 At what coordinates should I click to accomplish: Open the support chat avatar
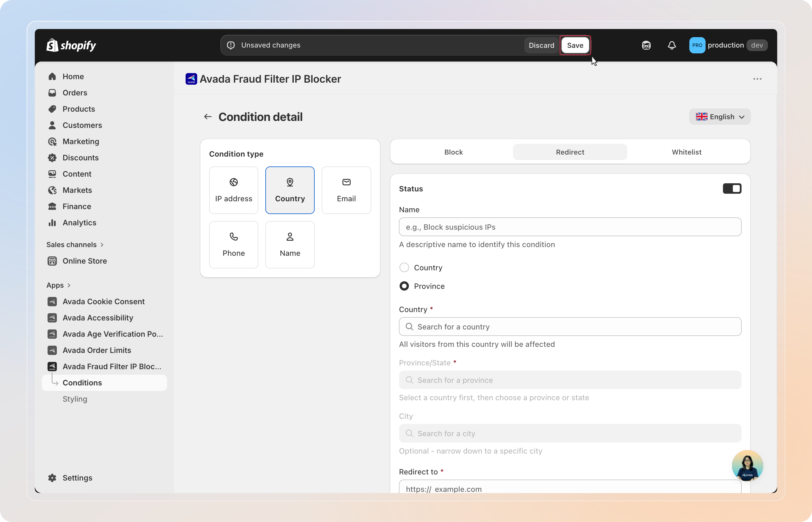[x=747, y=465]
